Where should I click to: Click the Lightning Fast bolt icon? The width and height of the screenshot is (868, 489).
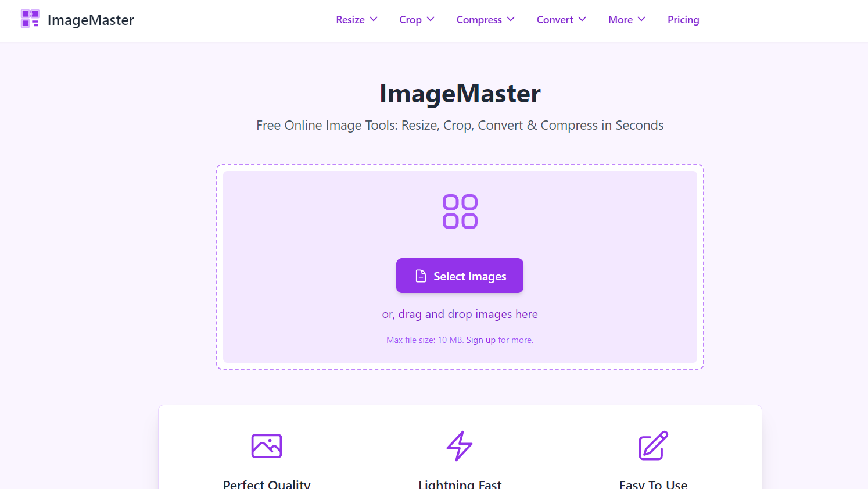pyautogui.click(x=460, y=446)
